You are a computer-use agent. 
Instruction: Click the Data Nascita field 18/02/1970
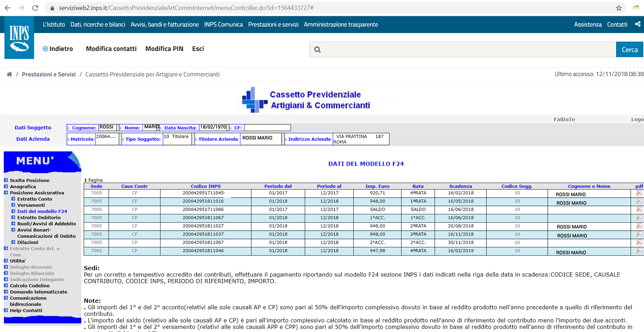click(213, 127)
